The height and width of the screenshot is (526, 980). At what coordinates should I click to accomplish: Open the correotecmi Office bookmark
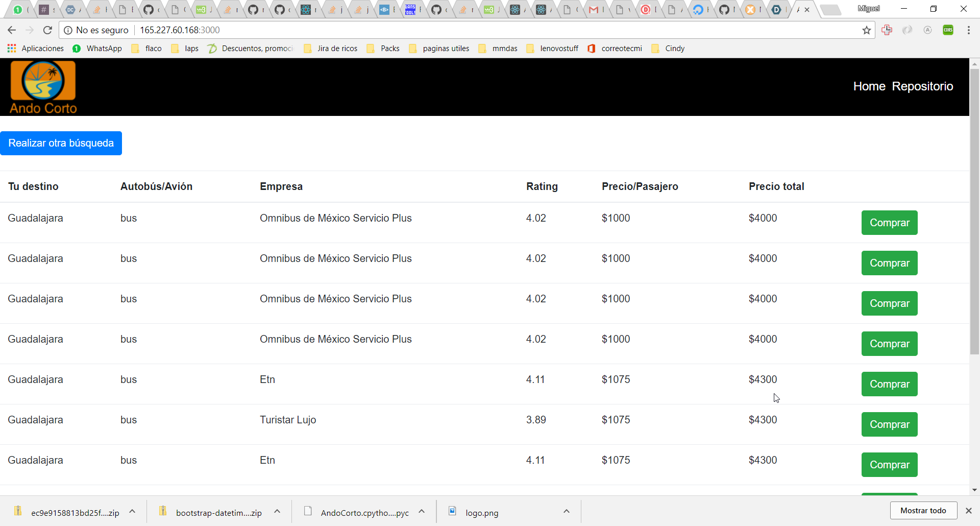(x=615, y=49)
